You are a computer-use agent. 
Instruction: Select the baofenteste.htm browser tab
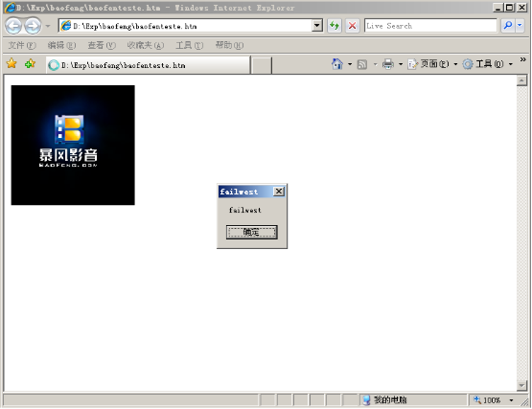[149, 65]
